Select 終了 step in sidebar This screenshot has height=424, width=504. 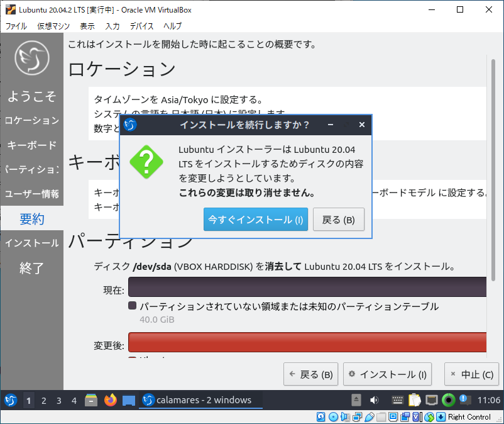[32, 267]
